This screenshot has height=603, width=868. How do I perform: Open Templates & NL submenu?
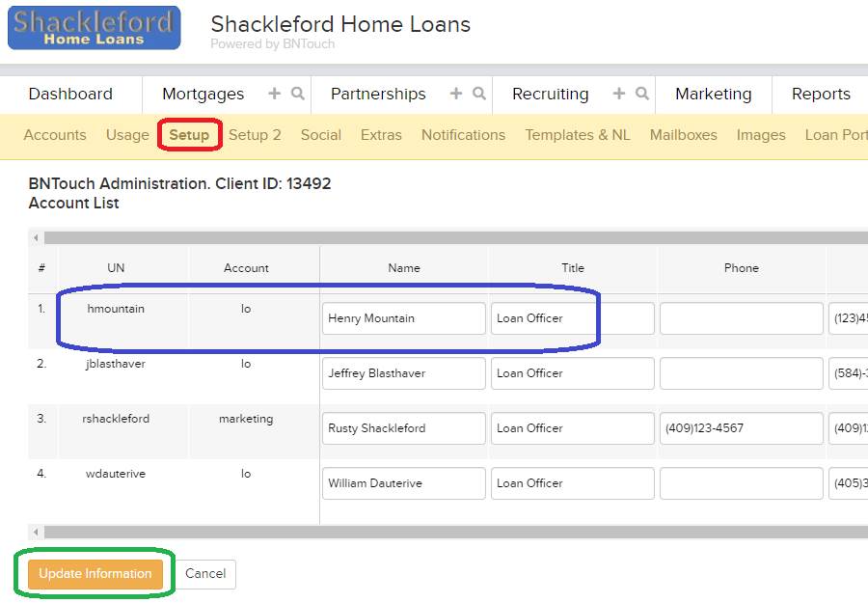[578, 135]
